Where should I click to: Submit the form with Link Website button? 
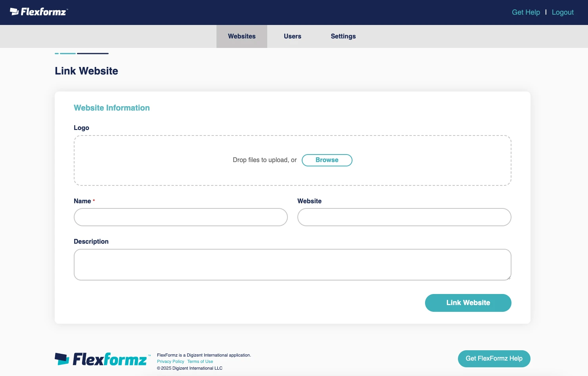pyautogui.click(x=468, y=303)
